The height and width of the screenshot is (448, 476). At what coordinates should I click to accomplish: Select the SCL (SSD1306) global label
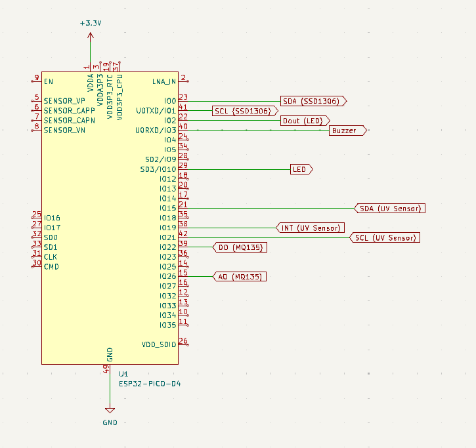point(245,111)
